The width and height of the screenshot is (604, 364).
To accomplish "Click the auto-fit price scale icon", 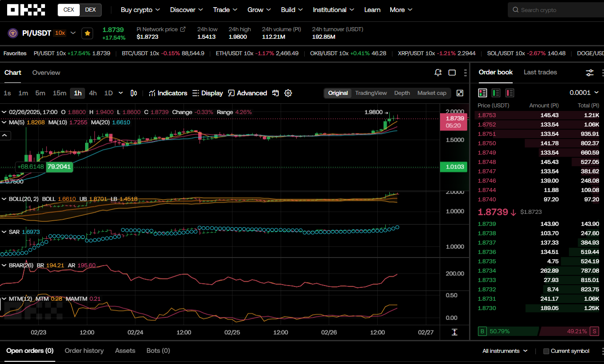I will tap(454, 332).
